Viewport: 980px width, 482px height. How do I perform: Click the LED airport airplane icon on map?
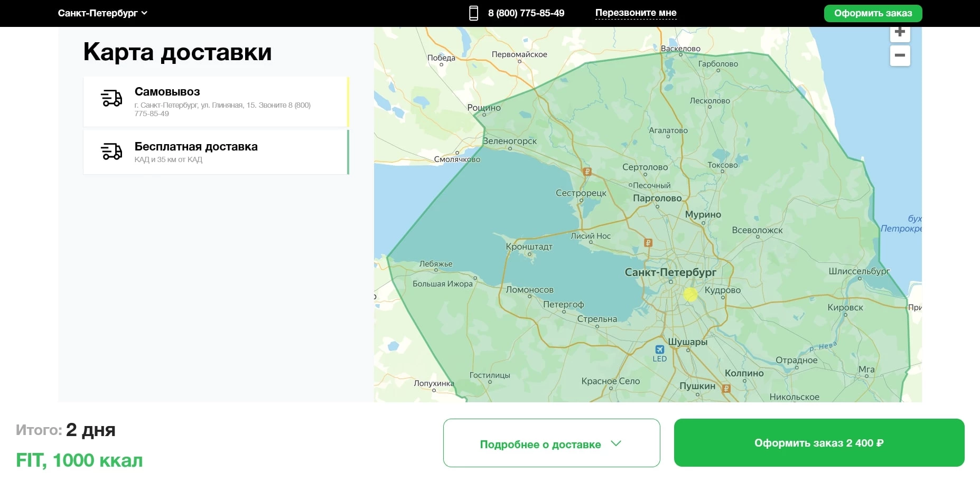point(659,349)
